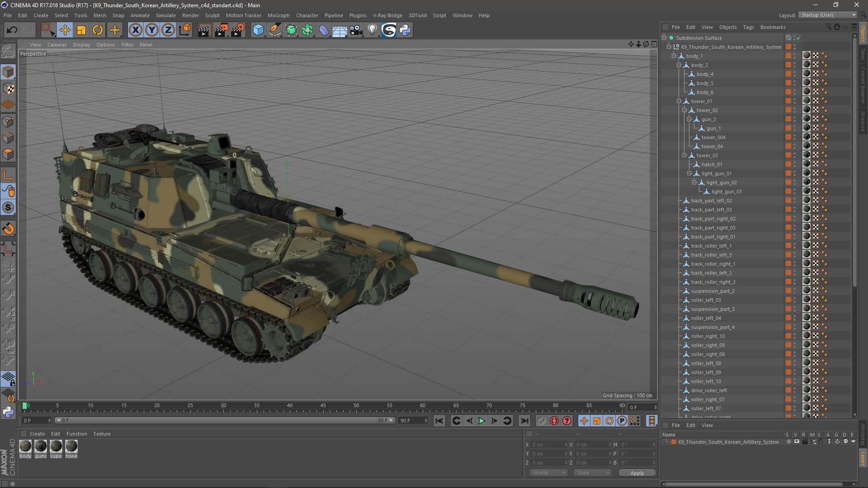Screen dimensions: 868x488
Task: Select Polygons mode icon
Action: [x=8, y=155]
